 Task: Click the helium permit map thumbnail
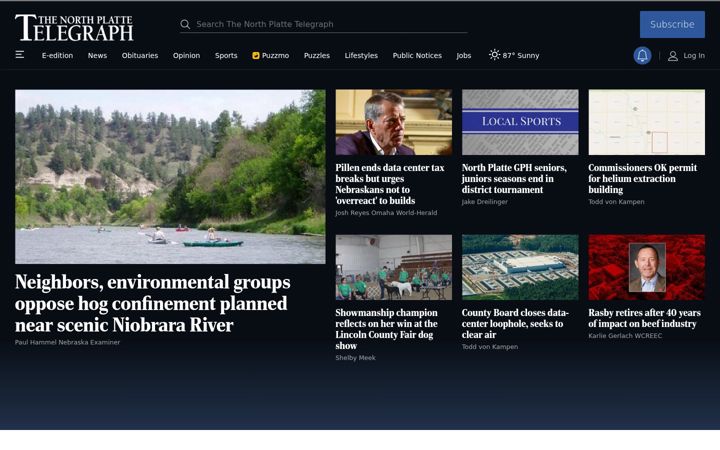coord(647,122)
